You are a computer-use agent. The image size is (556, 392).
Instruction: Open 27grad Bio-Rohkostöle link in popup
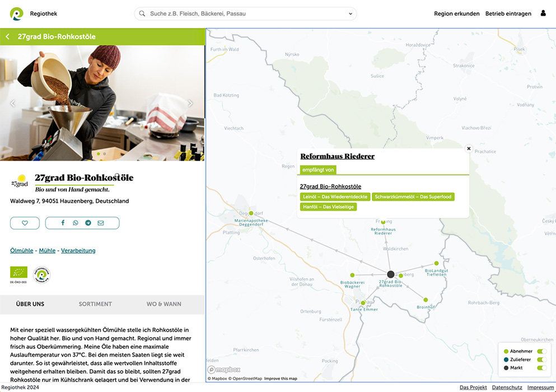[330, 186]
